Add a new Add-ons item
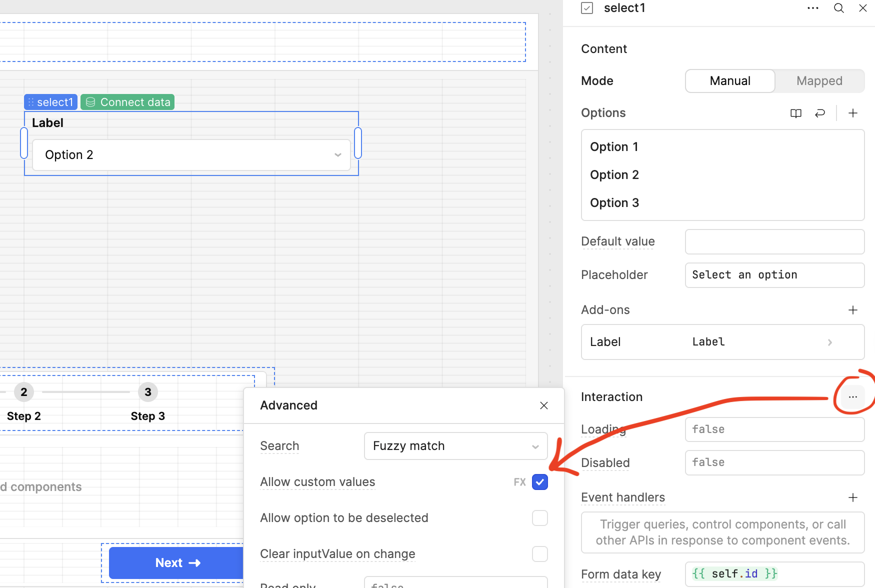875x588 pixels. pyautogui.click(x=853, y=310)
